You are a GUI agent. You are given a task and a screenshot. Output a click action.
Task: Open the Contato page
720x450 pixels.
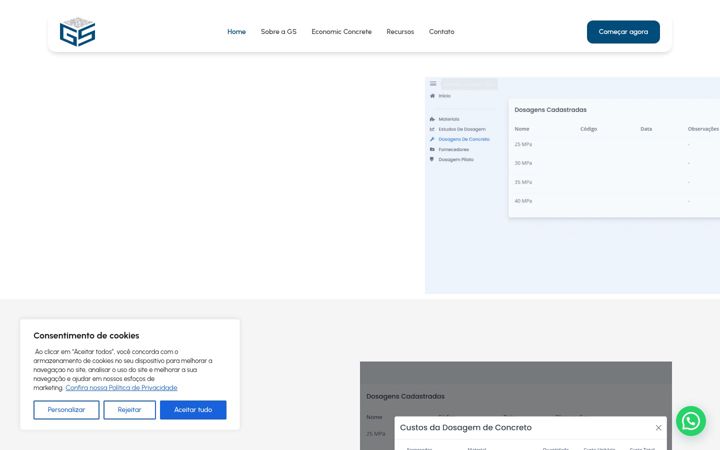pos(442,32)
